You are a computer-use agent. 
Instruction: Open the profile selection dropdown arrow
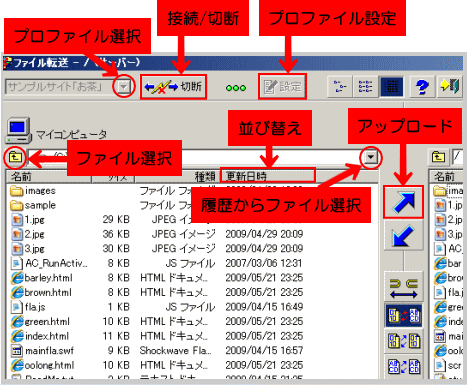[124, 87]
